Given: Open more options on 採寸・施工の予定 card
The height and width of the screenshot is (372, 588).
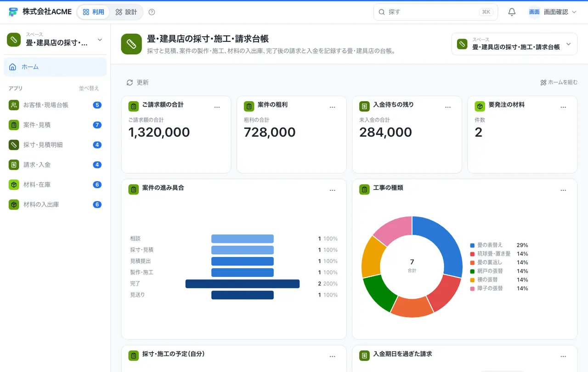Looking at the screenshot, I should click(x=333, y=356).
